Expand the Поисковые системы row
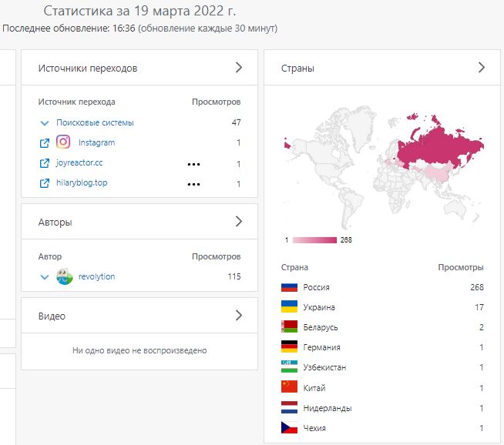This screenshot has width=504, height=445. pos(45,122)
